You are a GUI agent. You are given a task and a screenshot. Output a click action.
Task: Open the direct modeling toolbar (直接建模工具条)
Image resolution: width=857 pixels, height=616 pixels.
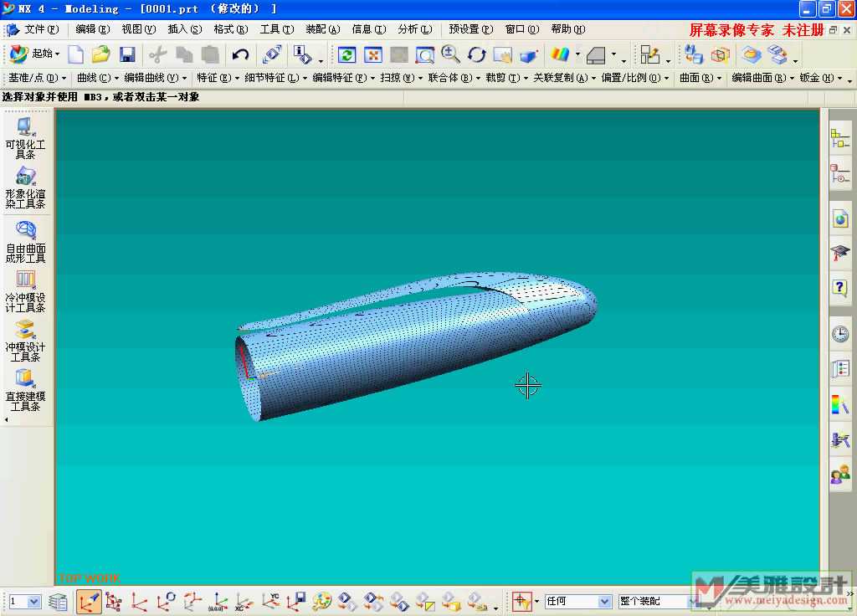tap(25, 390)
